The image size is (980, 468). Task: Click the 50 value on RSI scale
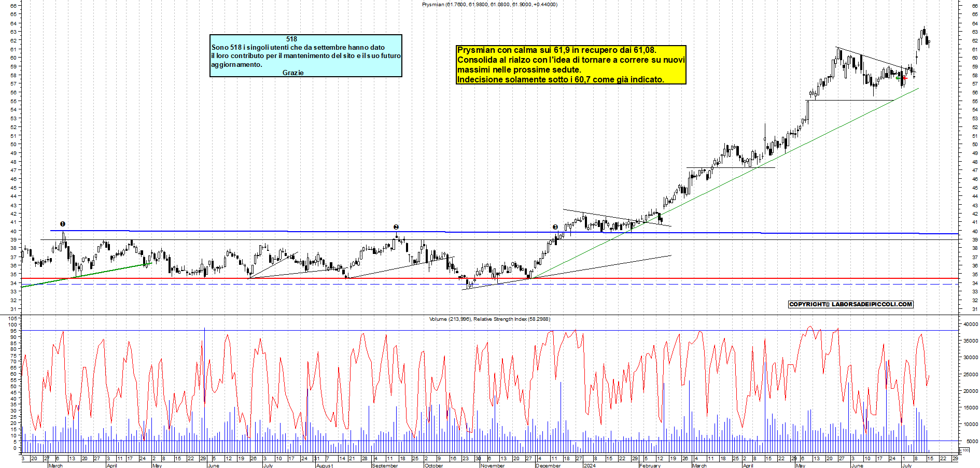click(13, 386)
